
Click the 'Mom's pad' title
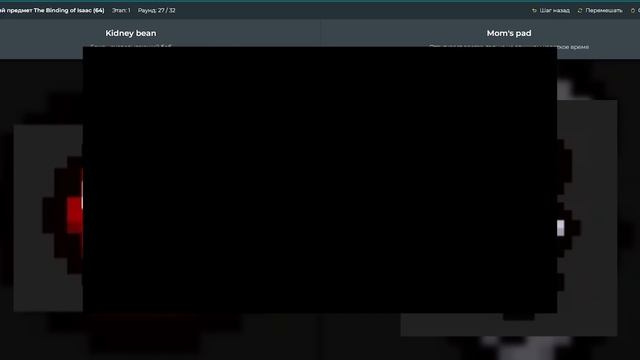509,33
